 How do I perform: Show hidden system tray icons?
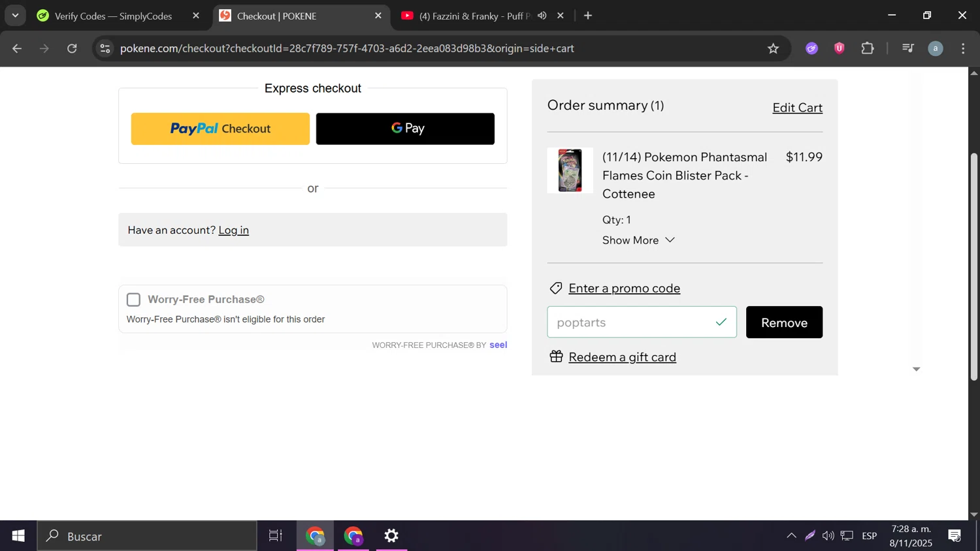pos(791,536)
